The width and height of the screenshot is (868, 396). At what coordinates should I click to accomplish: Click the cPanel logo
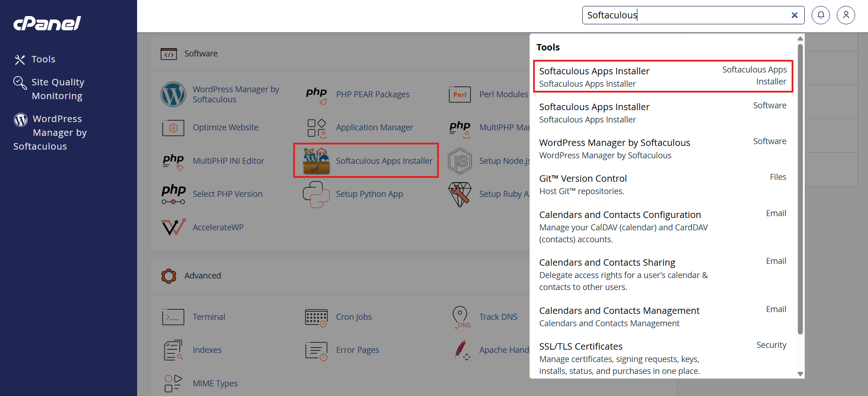click(x=47, y=23)
